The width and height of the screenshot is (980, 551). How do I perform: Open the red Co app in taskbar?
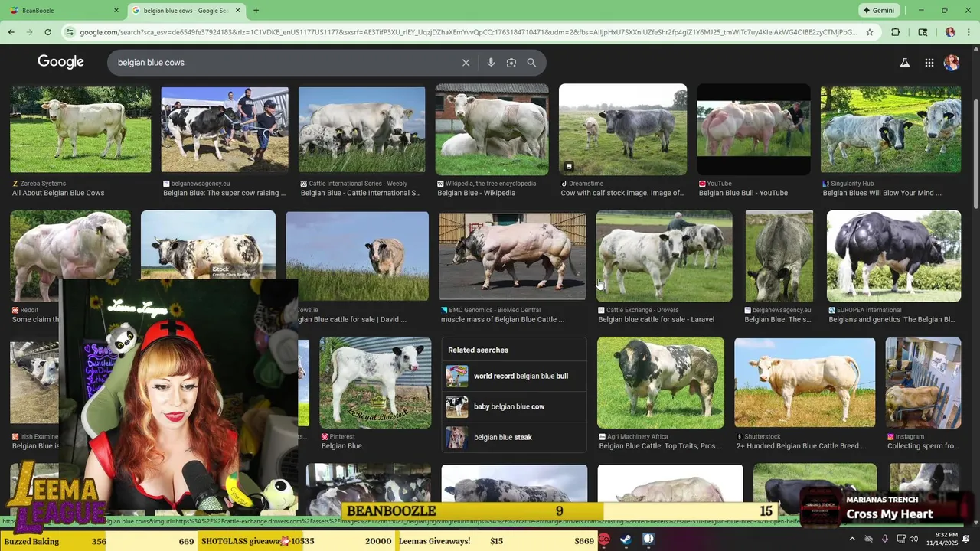604,540
